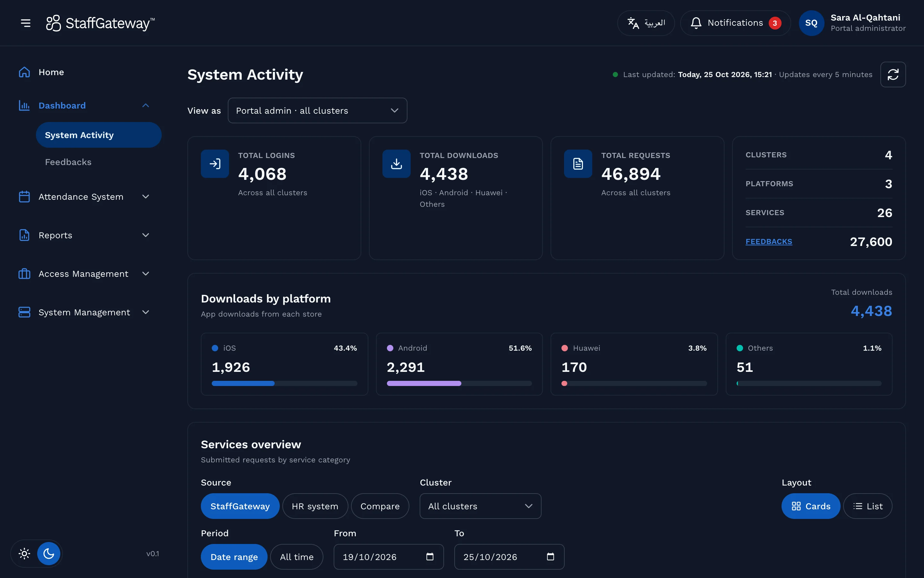Click the Attendance System calendar icon
Screen dimensions: 924x578
[24, 197]
